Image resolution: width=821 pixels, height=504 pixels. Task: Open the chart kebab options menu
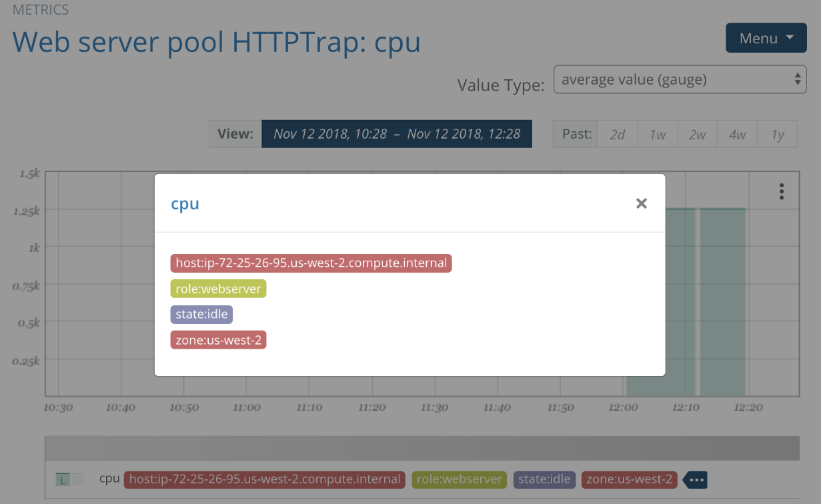[x=780, y=191]
